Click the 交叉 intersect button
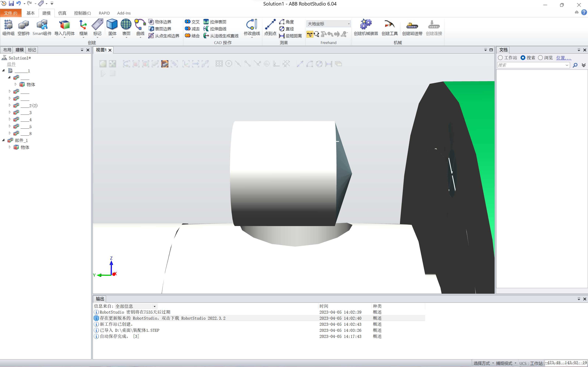588x367 pixels. point(192,22)
